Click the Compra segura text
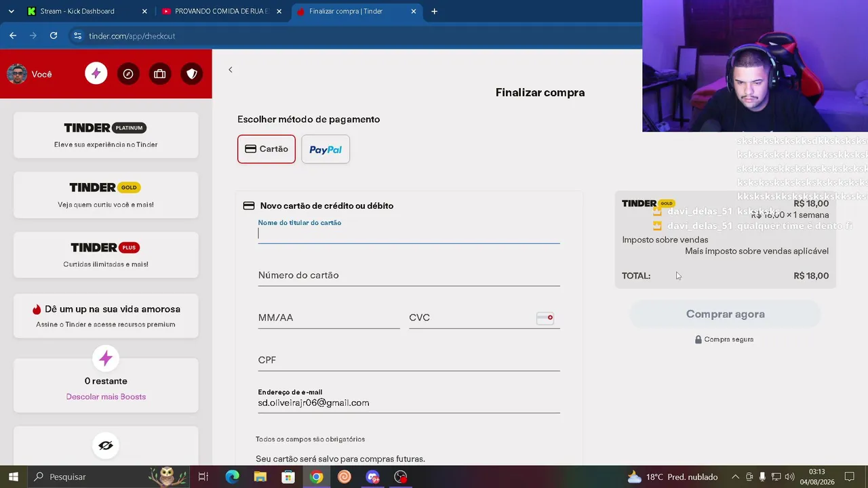 [729, 340]
